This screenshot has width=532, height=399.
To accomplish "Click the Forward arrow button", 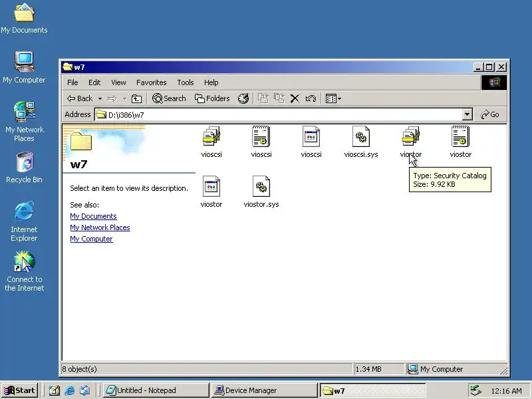I will (112, 98).
